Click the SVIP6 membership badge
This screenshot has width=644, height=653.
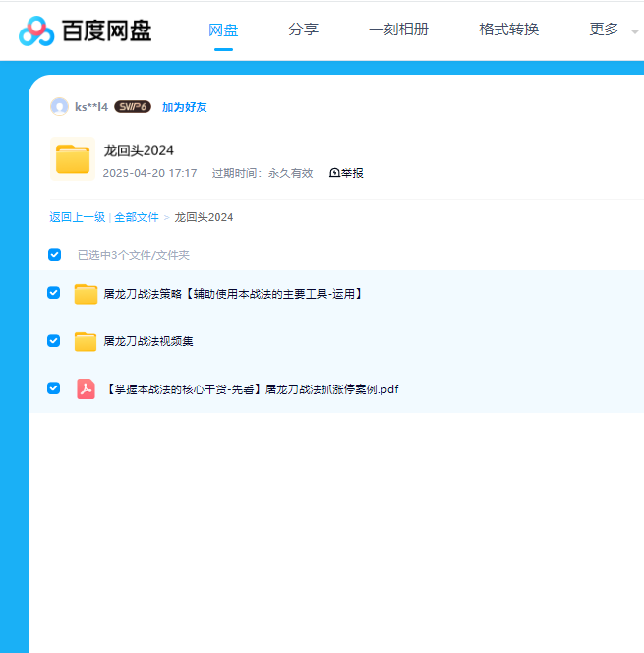coord(133,107)
